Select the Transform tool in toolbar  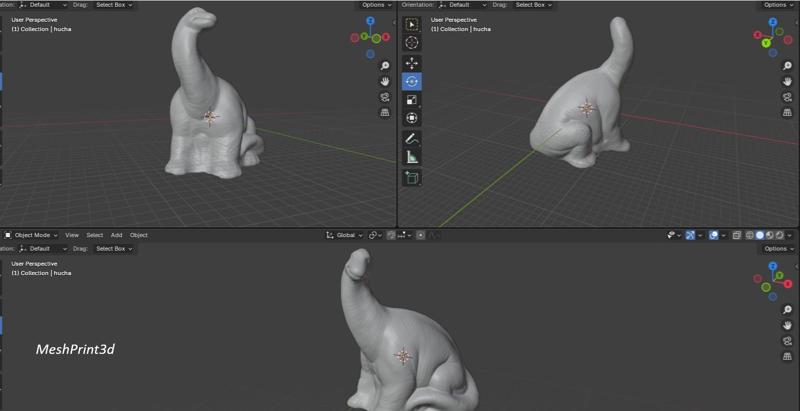coord(412,118)
